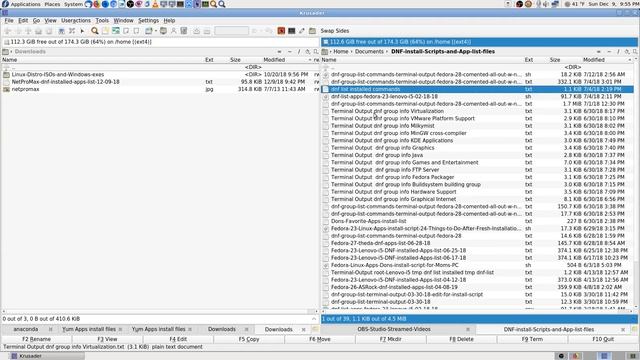Close the DNF-install-Scripts-and-App-list-files tab
640x360 pixels.
coord(623,329)
